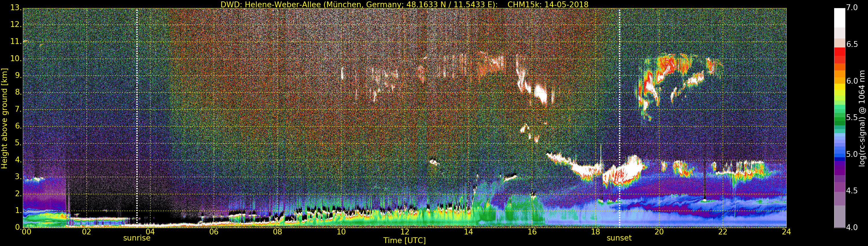Click the Height above ground axis label
The width and height of the screenshot is (868, 246).
click(x=4, y=118)
